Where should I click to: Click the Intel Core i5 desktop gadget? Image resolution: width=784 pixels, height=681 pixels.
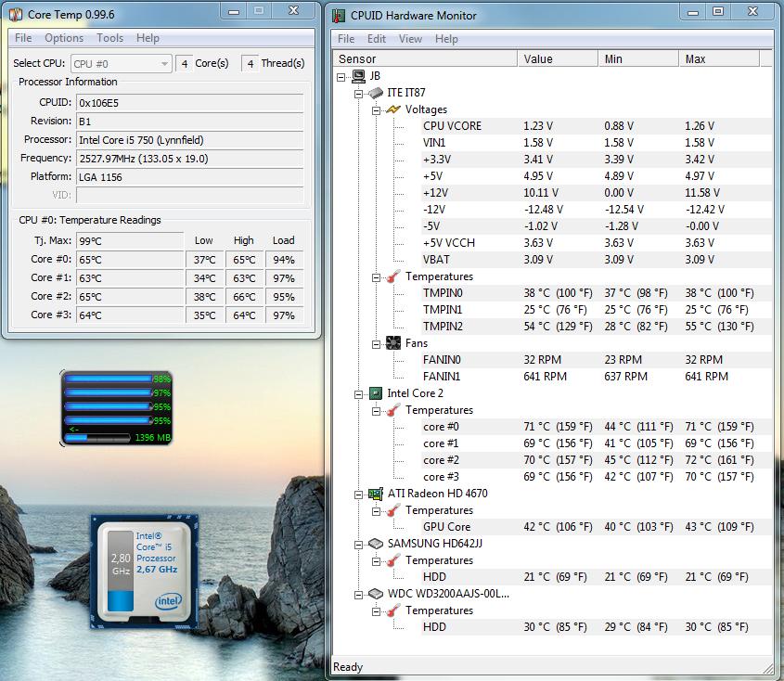pyautogui.click(x=145, y=572)
